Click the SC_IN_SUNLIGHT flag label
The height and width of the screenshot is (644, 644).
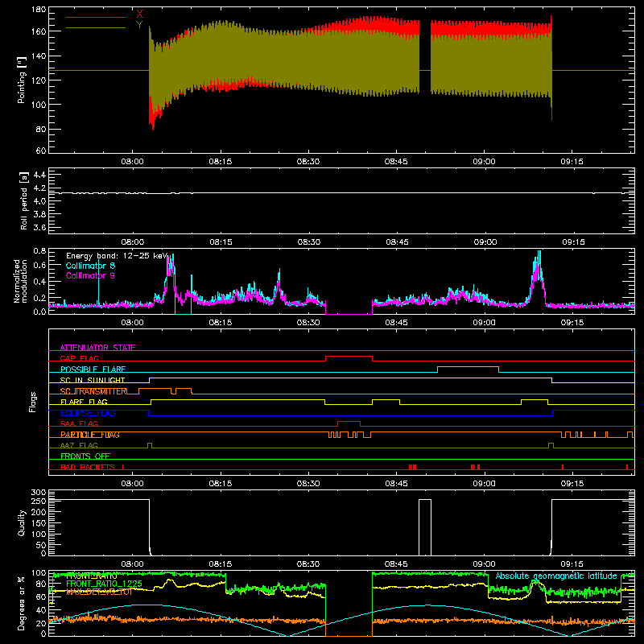point(93,380)
